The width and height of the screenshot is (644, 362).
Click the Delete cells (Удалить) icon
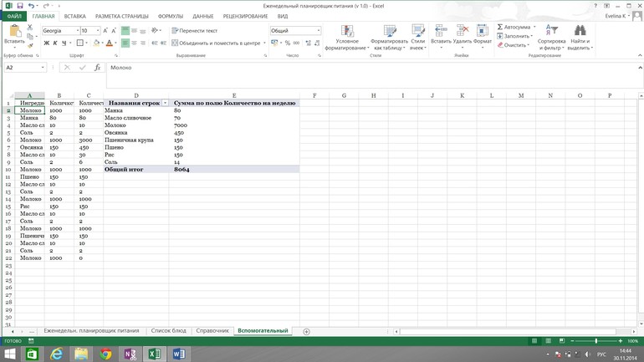(462, 32)
